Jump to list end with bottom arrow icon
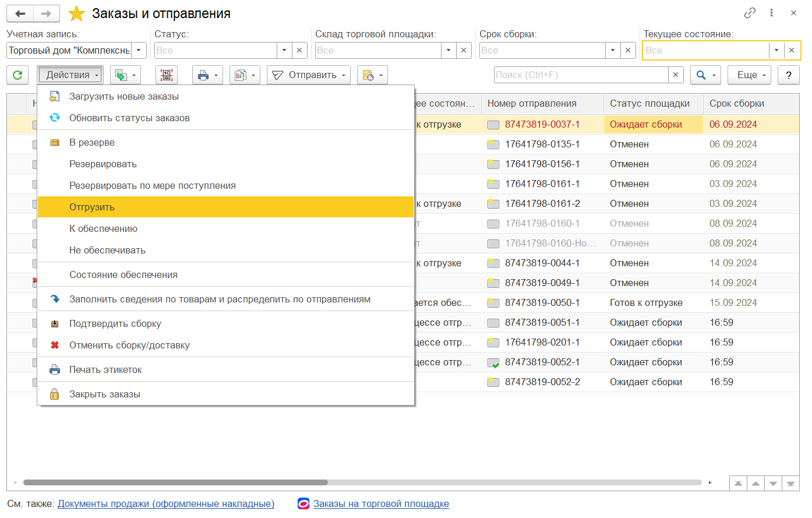812x518 pixels. pyautogui.click(x=790, y=484)
